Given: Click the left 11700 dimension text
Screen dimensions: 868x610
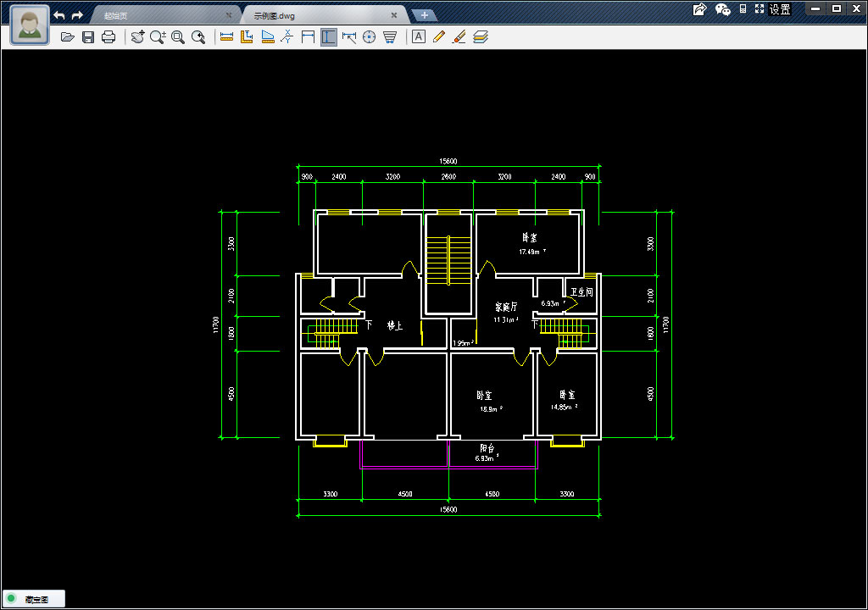Looking at the screenshot, I should [x=216, y=325].
